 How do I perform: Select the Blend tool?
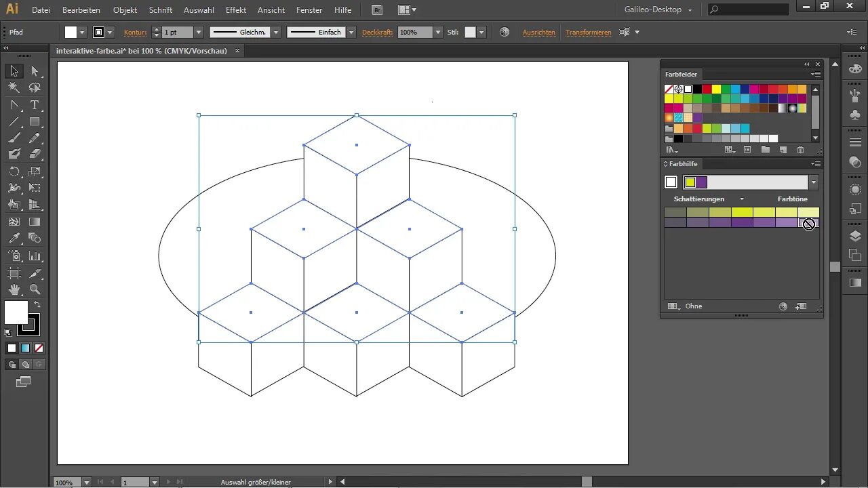point(35,239)
